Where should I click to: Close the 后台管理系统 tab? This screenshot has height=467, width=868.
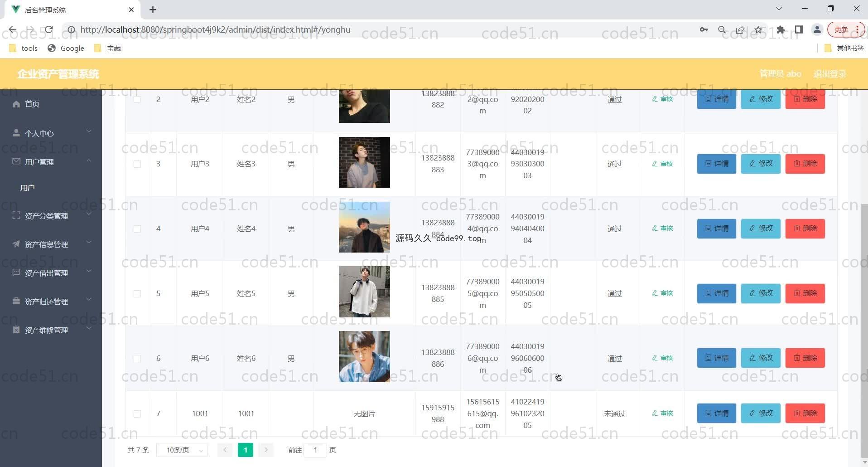point(131,10)
